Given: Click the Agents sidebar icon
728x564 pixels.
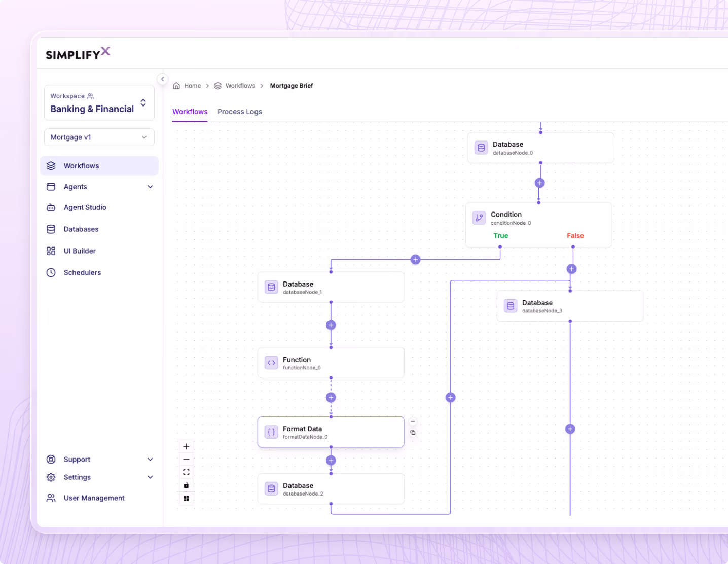Looking at the screenshot, I should [51, 187].
